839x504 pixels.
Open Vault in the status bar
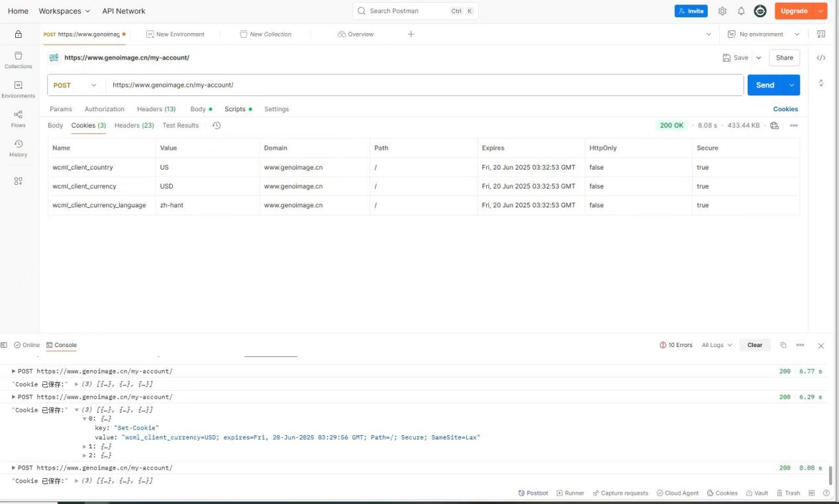click(757, 493)
